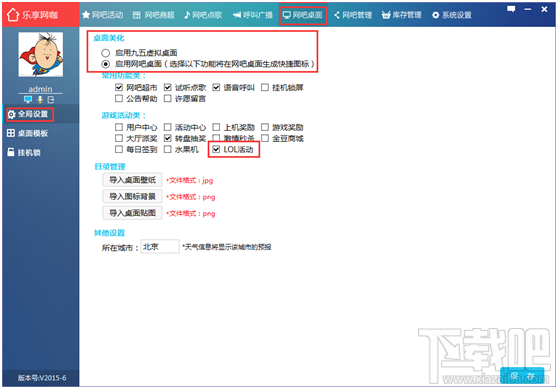
Task: Uncheck 网吧超市 checkbox
Action: click(x=119, y=87)
